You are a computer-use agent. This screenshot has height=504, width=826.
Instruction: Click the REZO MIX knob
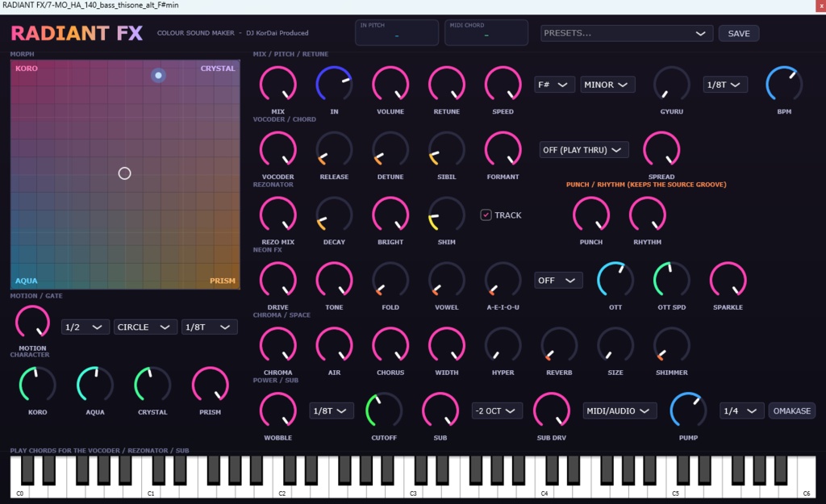[277, 215]
